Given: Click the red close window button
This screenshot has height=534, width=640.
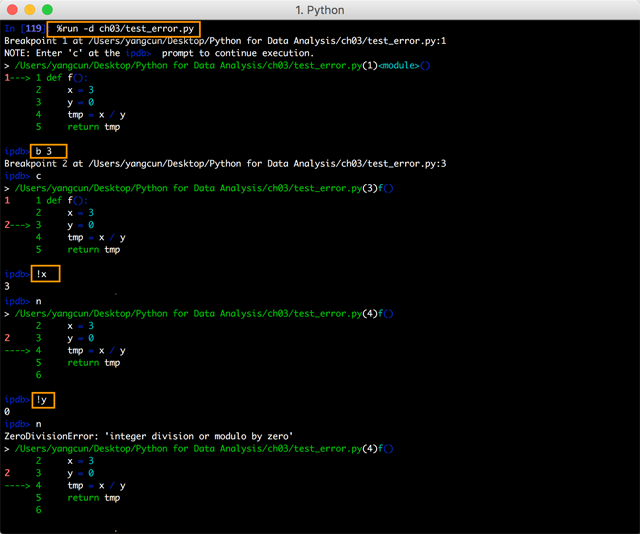Looking at the screenshot, I should point(12,9).
